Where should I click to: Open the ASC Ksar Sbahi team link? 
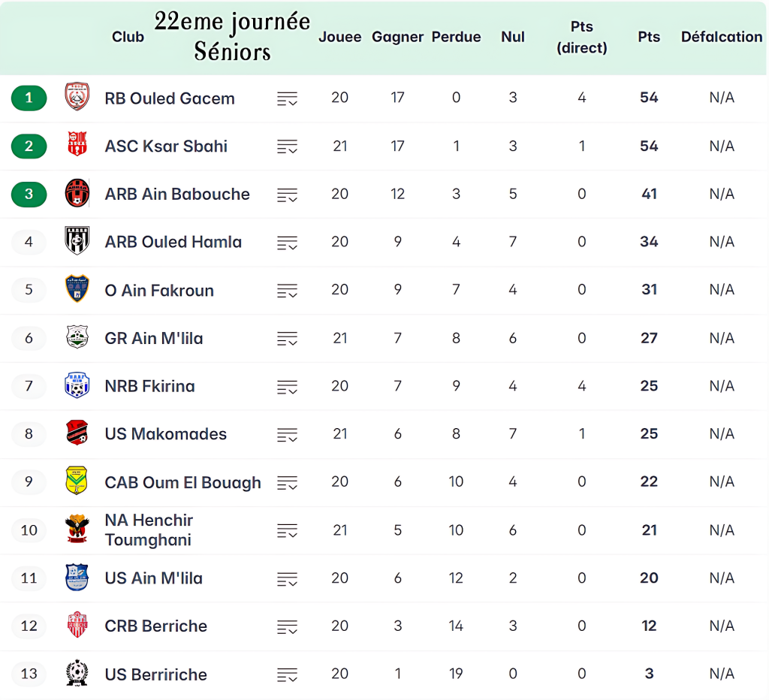(x=166, y=146)
